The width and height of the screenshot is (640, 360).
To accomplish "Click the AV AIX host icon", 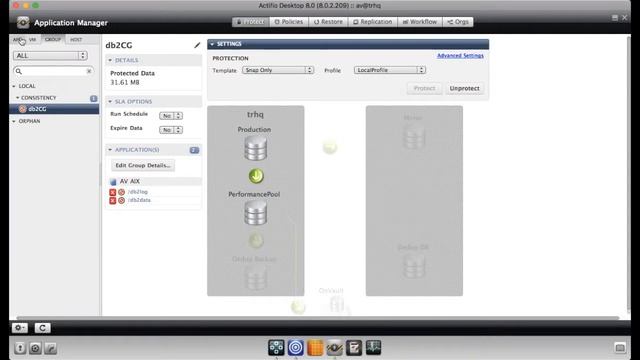I will 113,181.
